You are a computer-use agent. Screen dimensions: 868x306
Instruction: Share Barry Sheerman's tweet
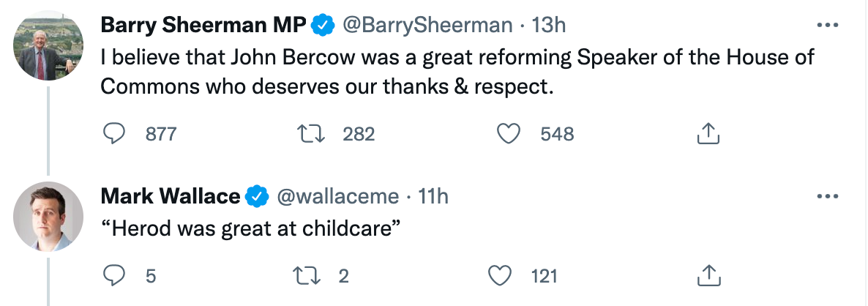coord(706,133)
